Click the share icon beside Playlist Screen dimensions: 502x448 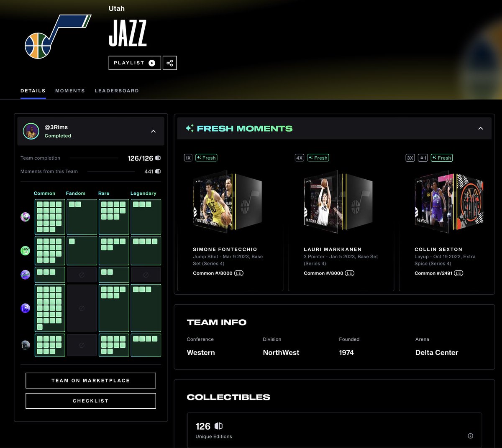click(169, 63)
